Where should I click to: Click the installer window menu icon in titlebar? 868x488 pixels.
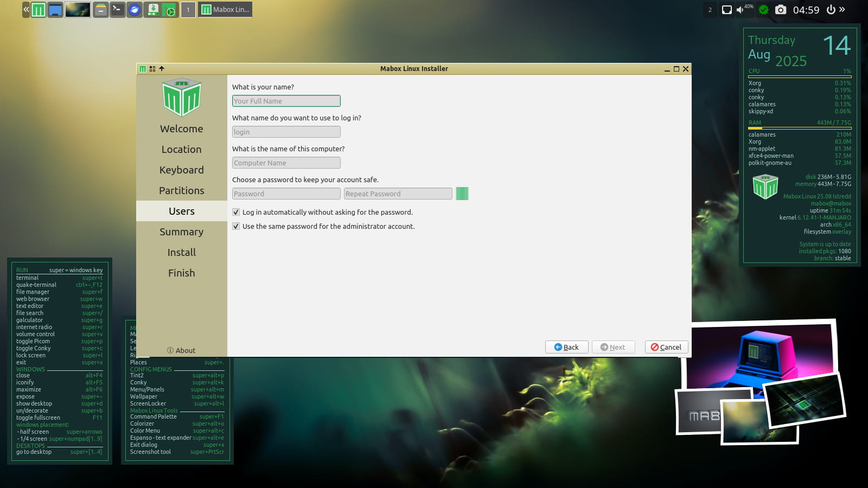pyautogui.click(x=143, y=69)
